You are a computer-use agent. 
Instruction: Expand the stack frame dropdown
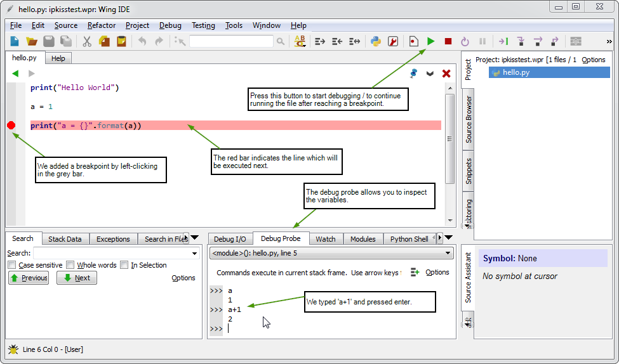tap(449, 254)
